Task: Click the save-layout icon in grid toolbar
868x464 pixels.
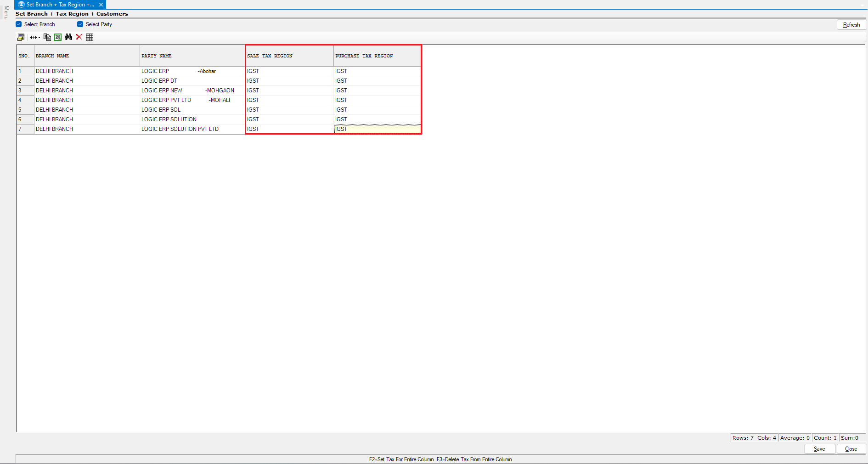Action: (21, 37)
